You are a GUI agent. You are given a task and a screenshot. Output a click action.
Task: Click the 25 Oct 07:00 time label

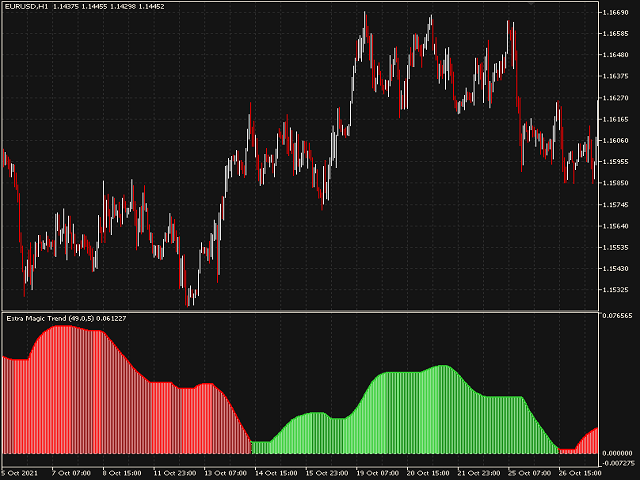tap(529, 473)
